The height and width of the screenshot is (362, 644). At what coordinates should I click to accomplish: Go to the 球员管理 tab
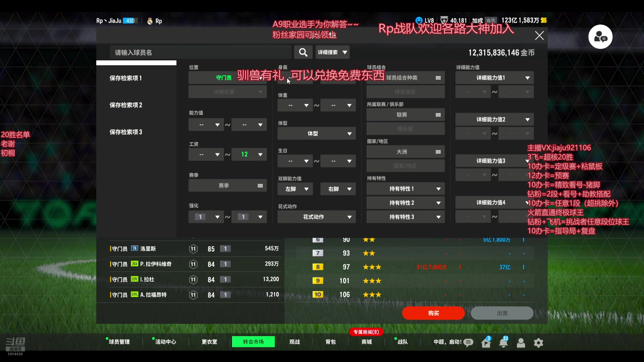tap(119, 342)
